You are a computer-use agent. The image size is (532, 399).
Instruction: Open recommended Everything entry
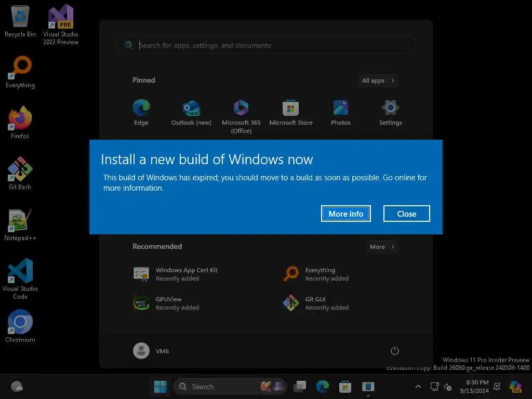point(316,274)
